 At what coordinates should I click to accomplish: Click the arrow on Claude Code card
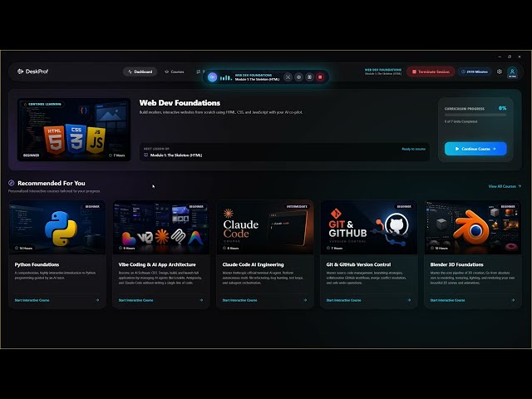tap(305, 300)
